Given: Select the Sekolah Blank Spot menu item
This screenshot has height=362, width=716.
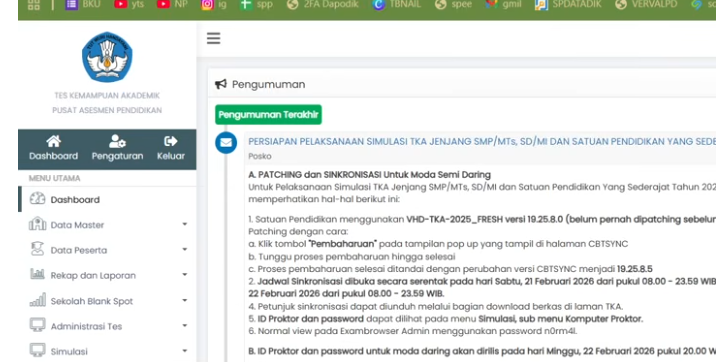Looking at the screenshot, I should pyautogui.click(x=107, y=301).
